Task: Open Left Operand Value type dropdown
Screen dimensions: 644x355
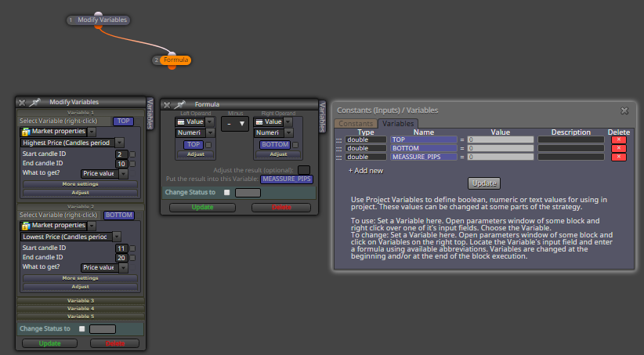Action: 210,122
